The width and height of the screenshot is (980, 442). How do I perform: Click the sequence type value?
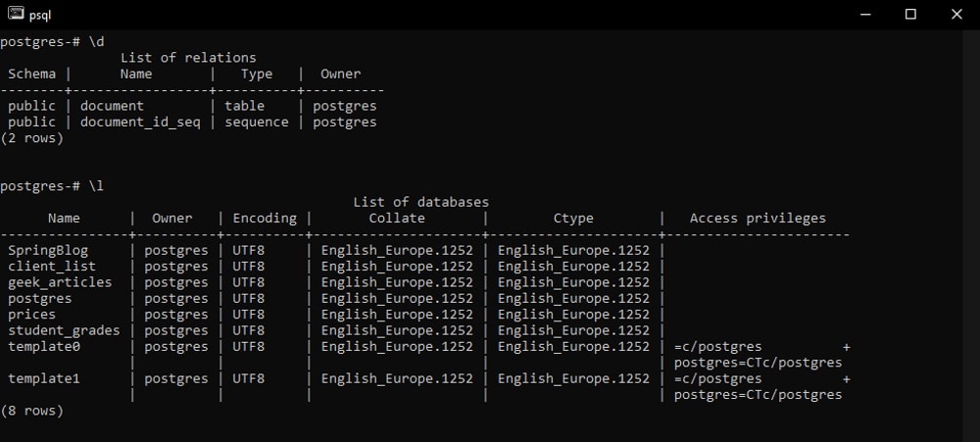(x=257, y=123)
